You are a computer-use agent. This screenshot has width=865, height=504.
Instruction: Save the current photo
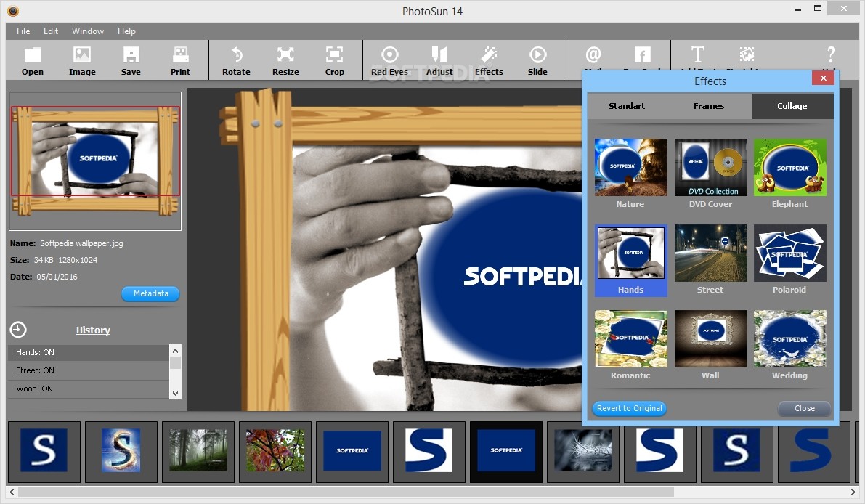click(x=131, y=61)
